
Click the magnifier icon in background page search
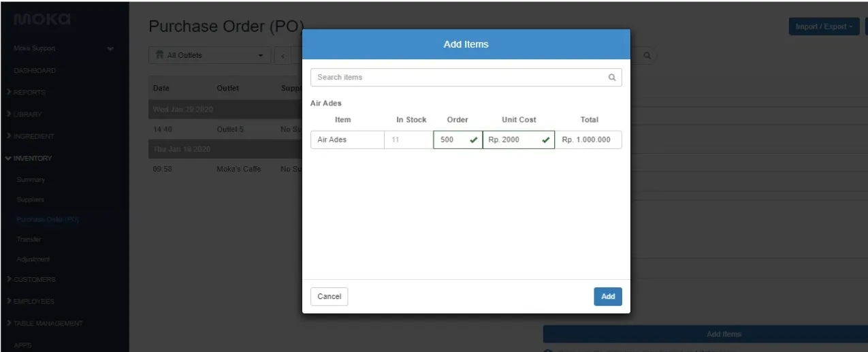pyautogui.click(x=647, y=55)
